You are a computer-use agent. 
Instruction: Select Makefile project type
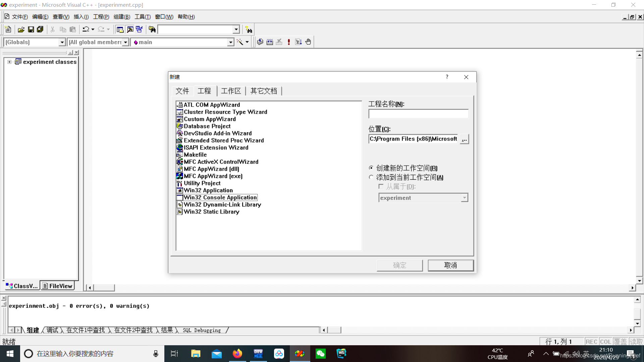click(x=195, y=155)
